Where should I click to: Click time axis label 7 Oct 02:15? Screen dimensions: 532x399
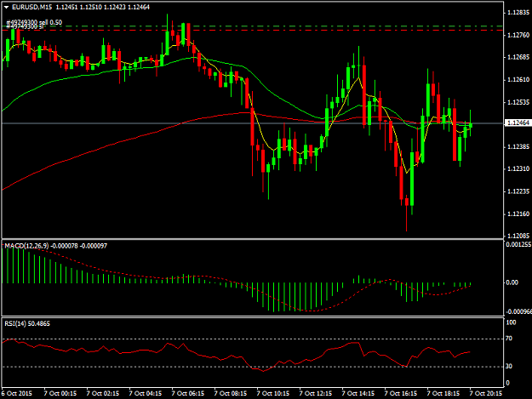103,394
